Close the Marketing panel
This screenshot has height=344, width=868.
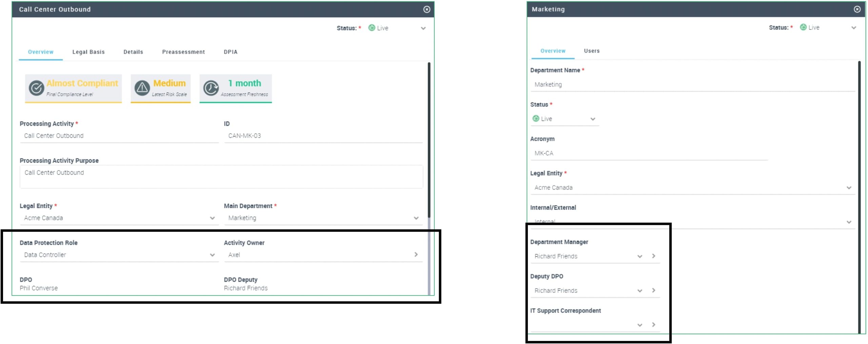(857, 9)
